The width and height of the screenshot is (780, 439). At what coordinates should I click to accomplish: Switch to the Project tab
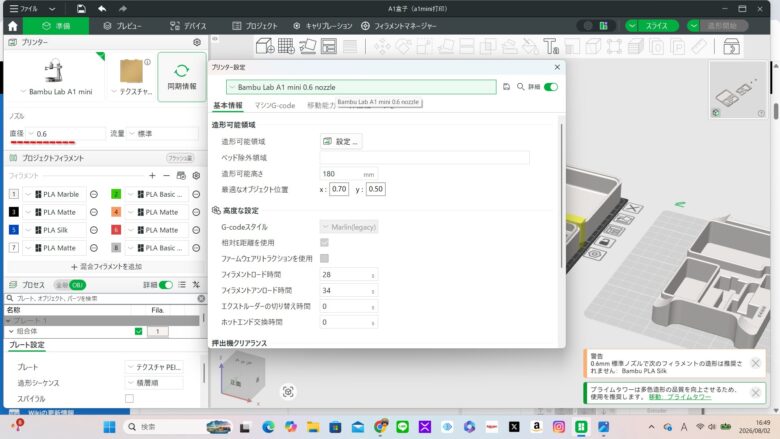[255, 26]
